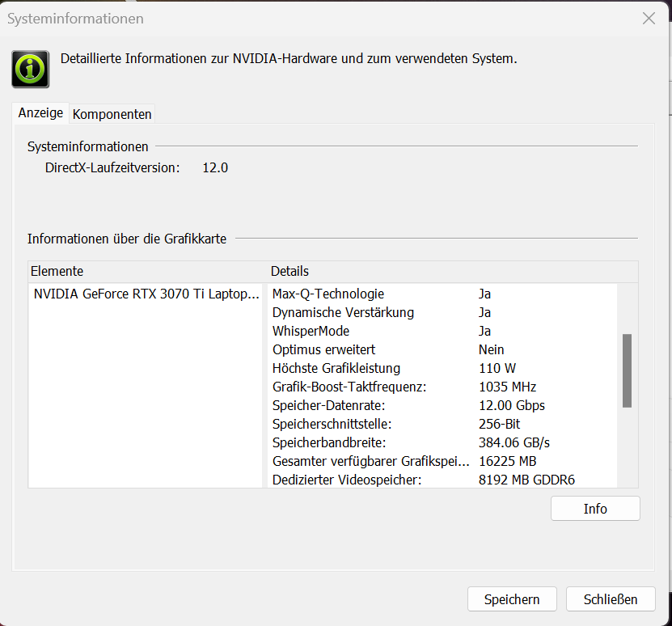Click the Ja value for Dynamische Verstärkung
672x626 pixels.
point(484,312)
